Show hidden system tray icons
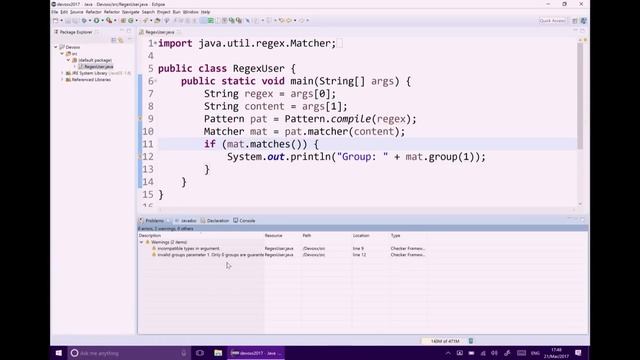The image size is (640, 360). tap(448, 353)
